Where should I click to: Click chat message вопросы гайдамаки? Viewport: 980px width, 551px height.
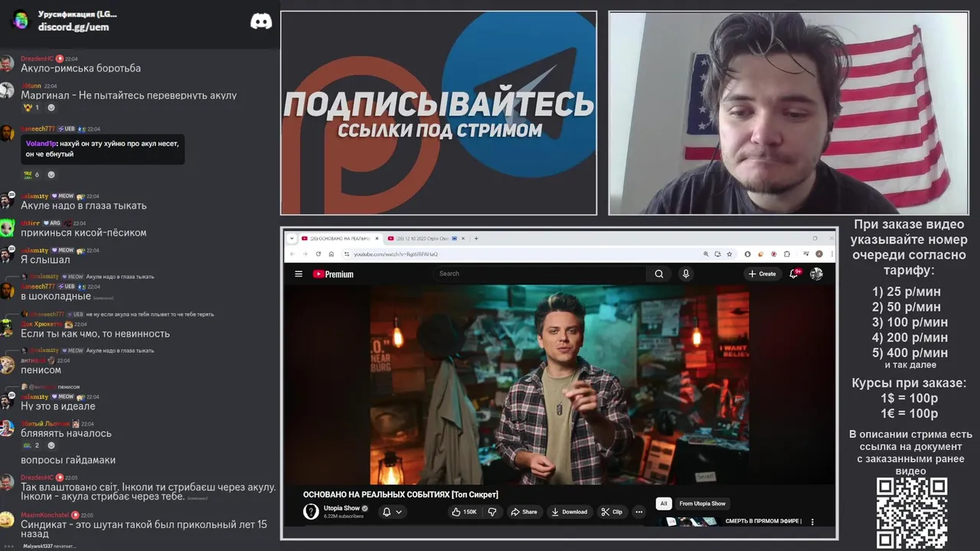[68, 460]
